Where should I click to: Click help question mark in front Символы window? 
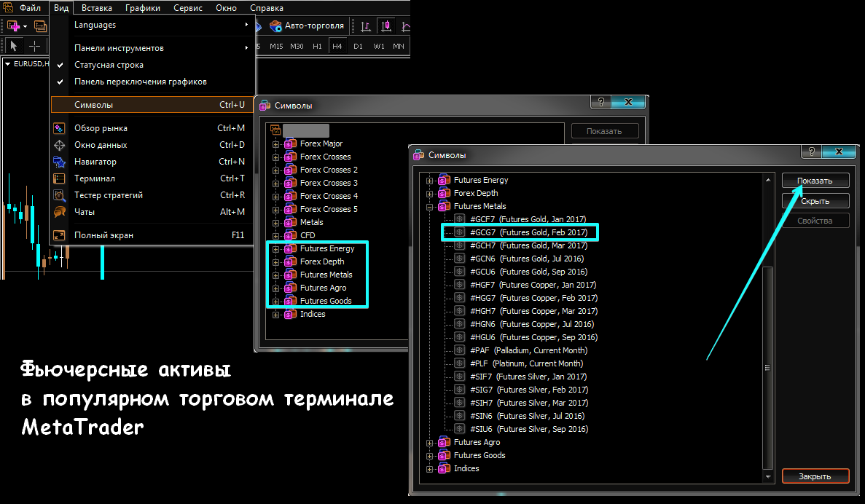pos(811,151)
